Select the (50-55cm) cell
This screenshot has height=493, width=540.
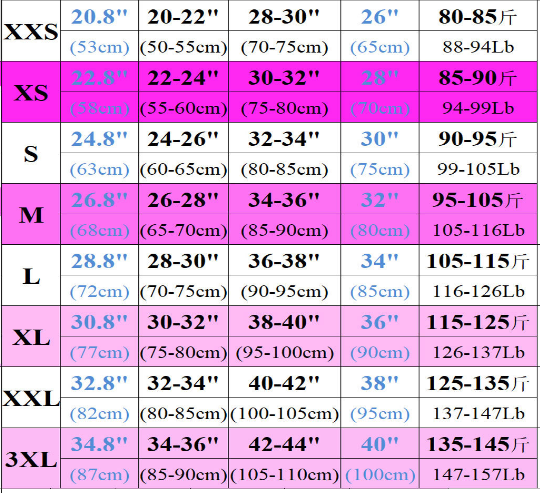pyautogui.click(x=183, y=46)
